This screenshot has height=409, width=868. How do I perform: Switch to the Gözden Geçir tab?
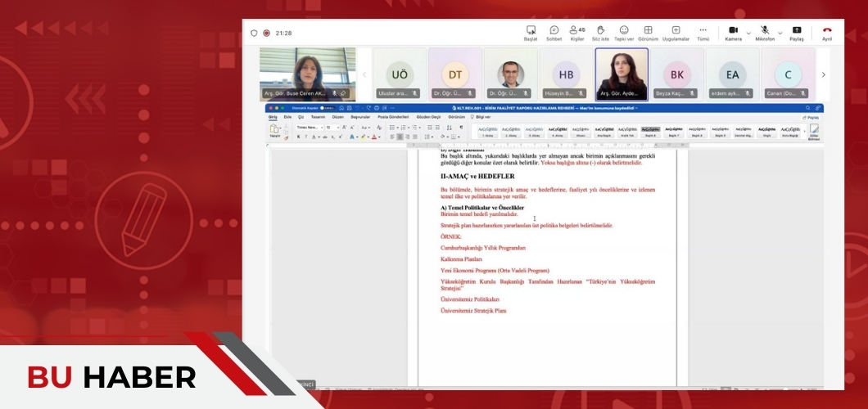tap(428, 117)
